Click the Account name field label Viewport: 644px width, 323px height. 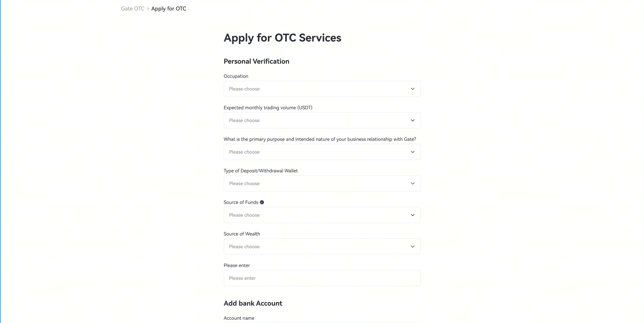point(239,318)
